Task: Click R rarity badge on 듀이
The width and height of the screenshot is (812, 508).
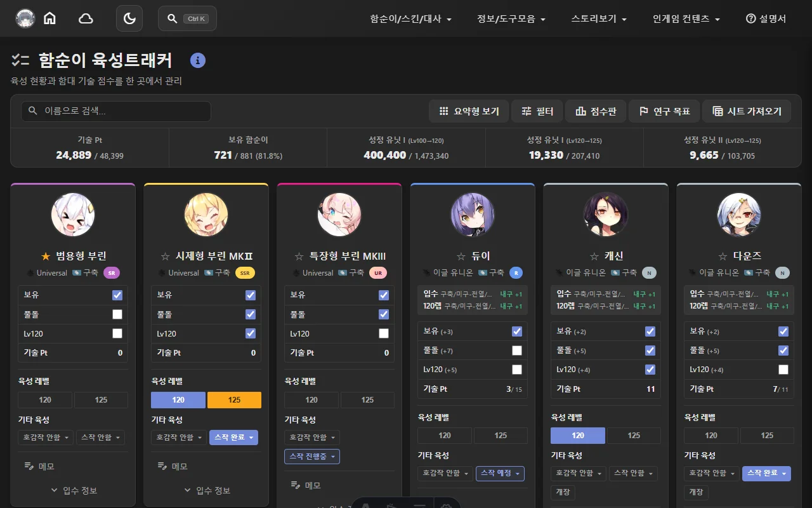Action: (x=516, y=273)
